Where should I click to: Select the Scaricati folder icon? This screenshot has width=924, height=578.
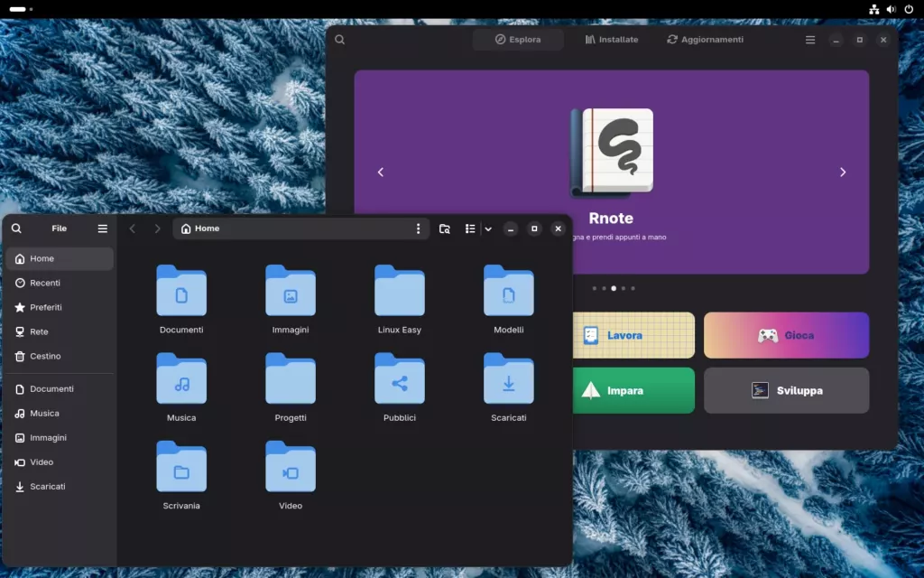[x=509, y=378]
